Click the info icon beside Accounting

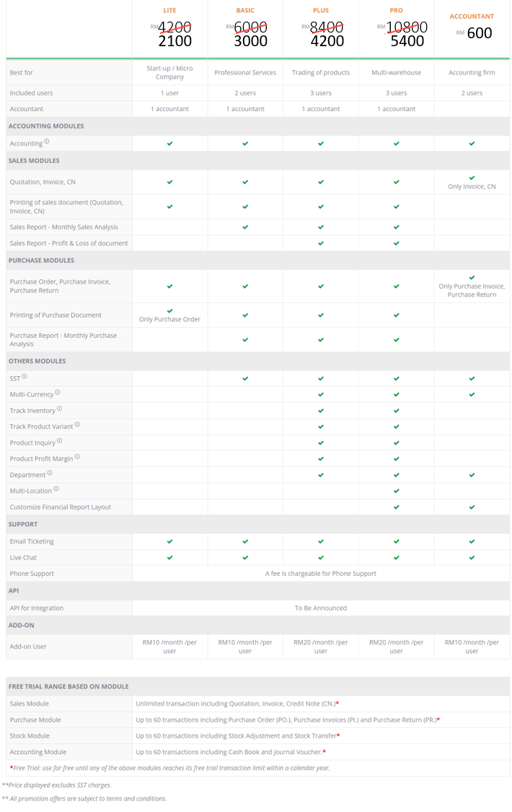(x=47, y=141)
